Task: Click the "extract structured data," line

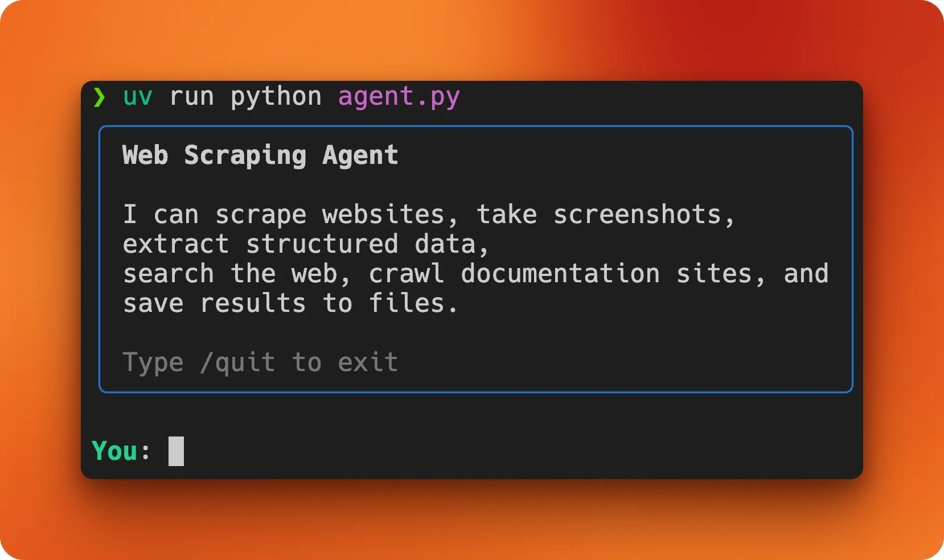Action: pyautogui.click(x=306, y=244)
